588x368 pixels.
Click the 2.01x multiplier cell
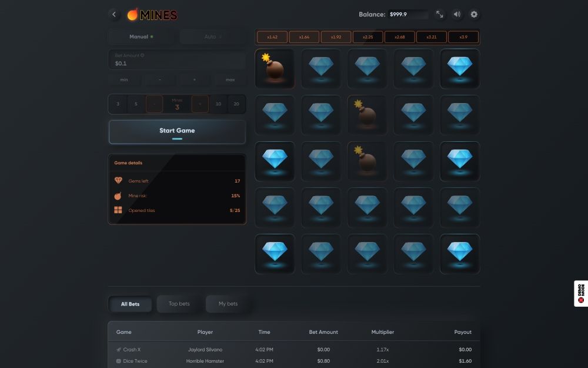tap(383, 361)
